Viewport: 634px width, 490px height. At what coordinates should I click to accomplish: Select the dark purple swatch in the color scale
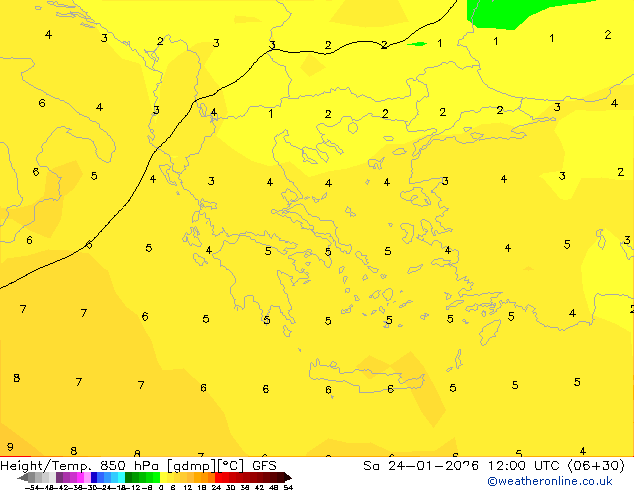[59, 477]
